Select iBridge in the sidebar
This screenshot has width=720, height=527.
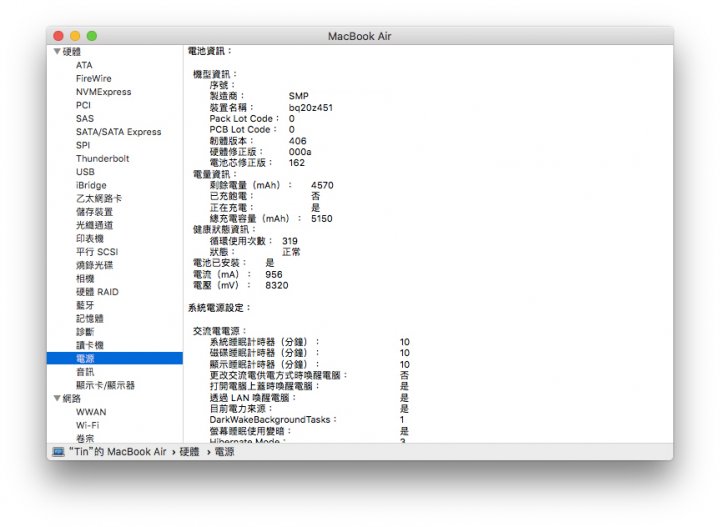(x=91, y=185)
